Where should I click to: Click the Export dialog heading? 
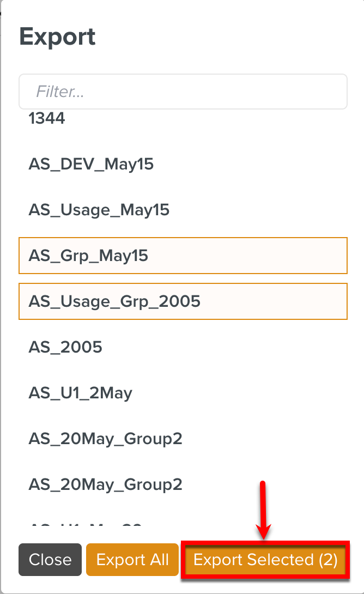point(57,37)
